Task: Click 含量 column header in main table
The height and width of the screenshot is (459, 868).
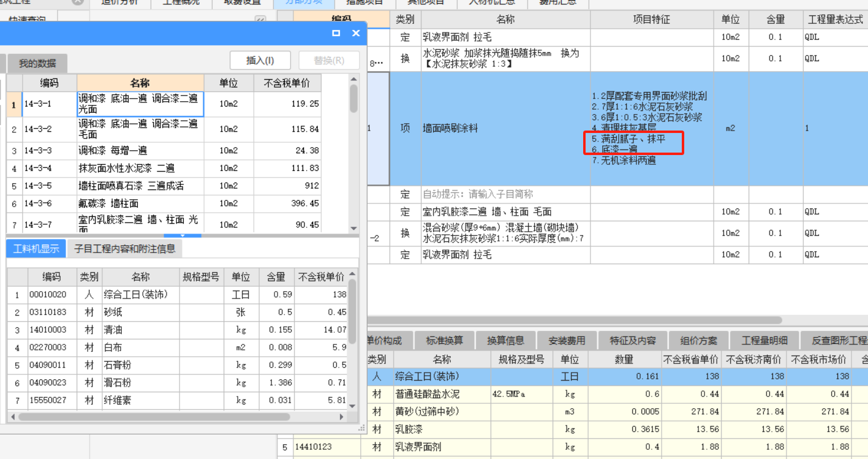Action: [776, 20]
